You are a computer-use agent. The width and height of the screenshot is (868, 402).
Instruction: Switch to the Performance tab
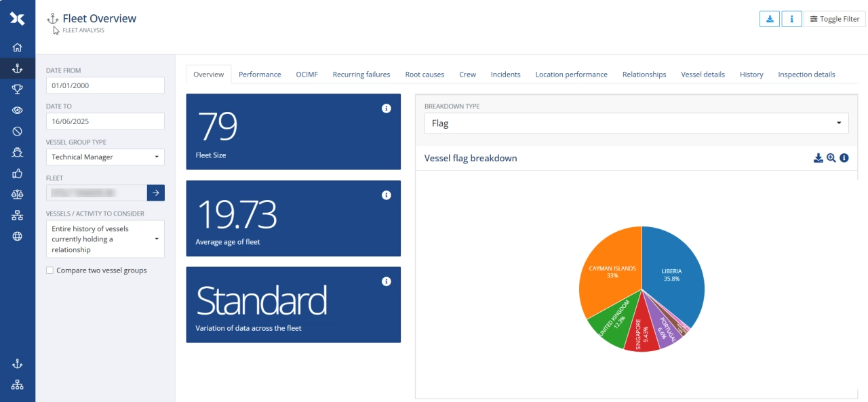coord(260,75)
